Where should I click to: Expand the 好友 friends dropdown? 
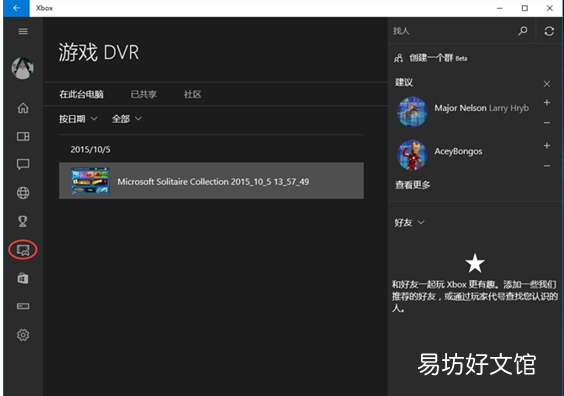[409, 223]
